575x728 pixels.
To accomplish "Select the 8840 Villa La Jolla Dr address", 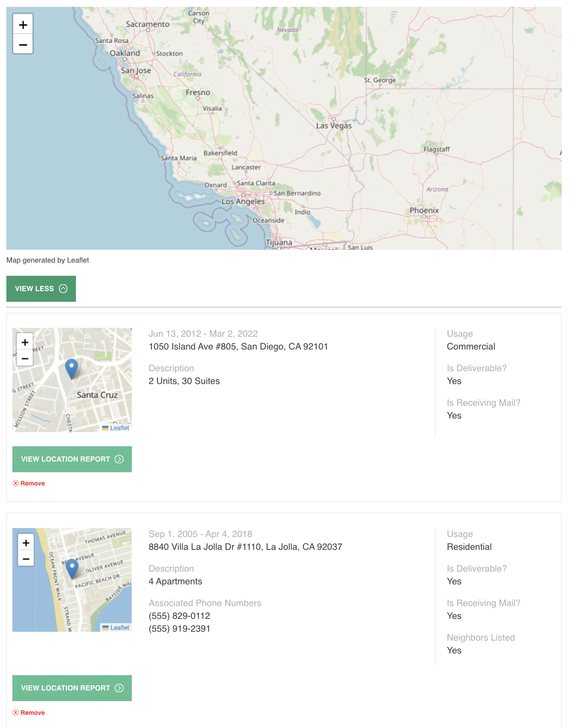I will pyautogui.click(x=245, y=547).
